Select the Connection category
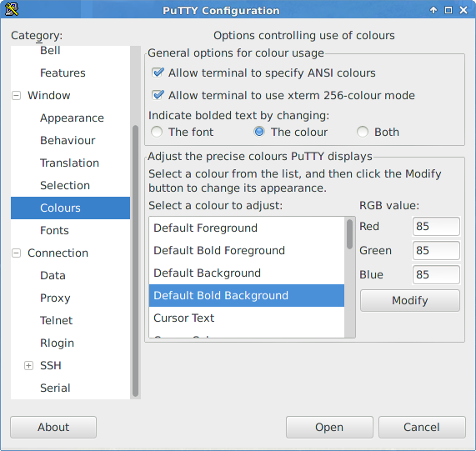 (x=58, y=253)
